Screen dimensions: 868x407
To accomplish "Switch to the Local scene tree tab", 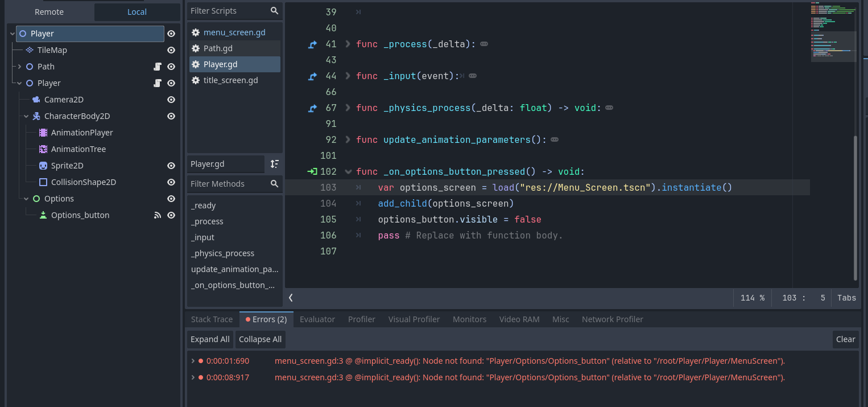I will point(137,12).
